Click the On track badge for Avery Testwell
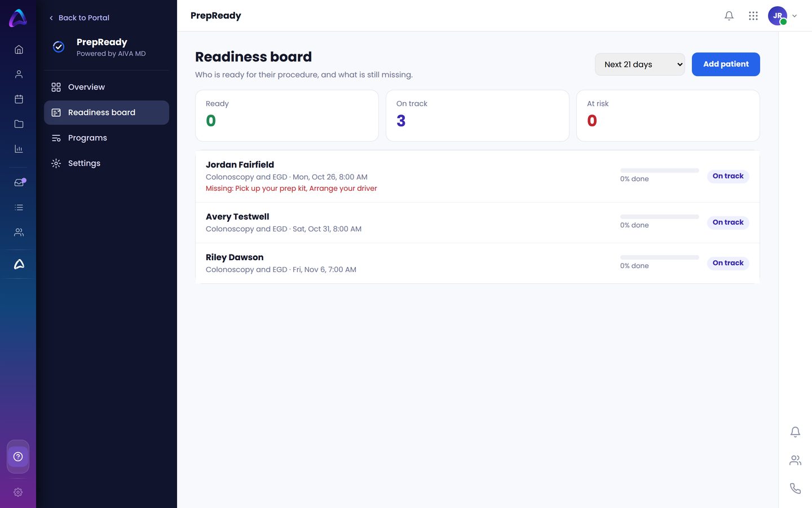This screenshot has width=812, height=508. point(728,222)
